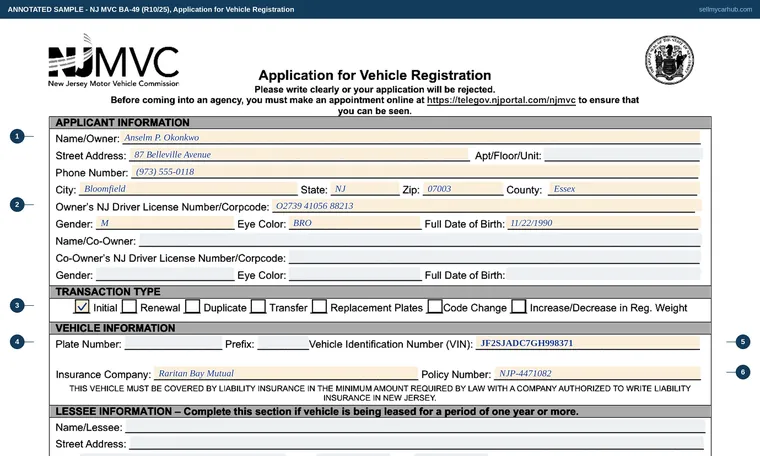Click the Zip field containing 07003
This screenshot has width=760, height=456.
pos(463,189)
